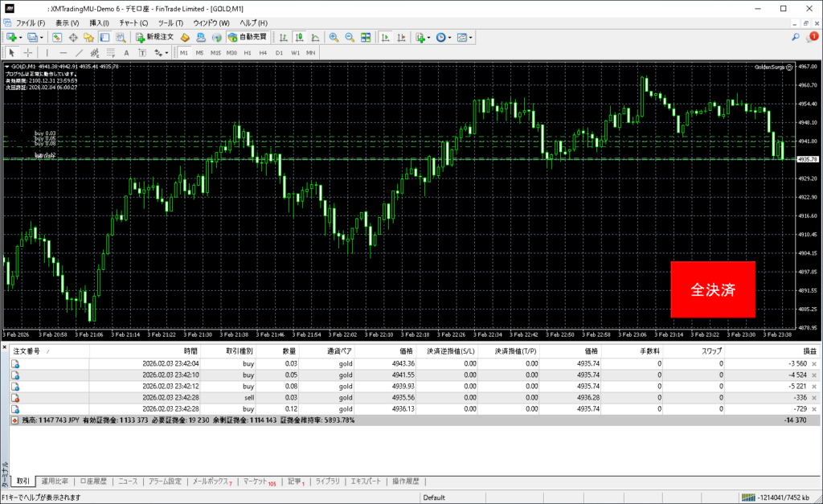The height and width of the screenshot is (504, 823).
Task: Select the M5 timeframe button
Action: click(x=199, y=52)
